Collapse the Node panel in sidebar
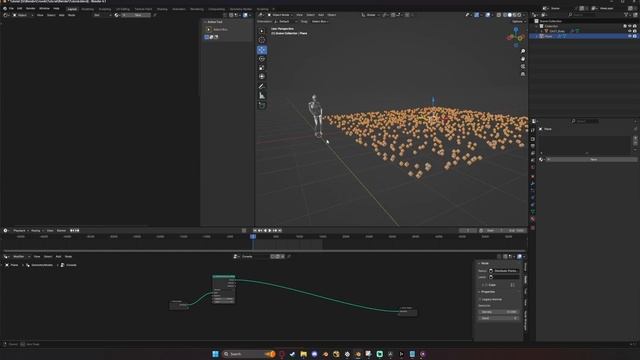Screen dimensions: 640x360 pos(484,263)
